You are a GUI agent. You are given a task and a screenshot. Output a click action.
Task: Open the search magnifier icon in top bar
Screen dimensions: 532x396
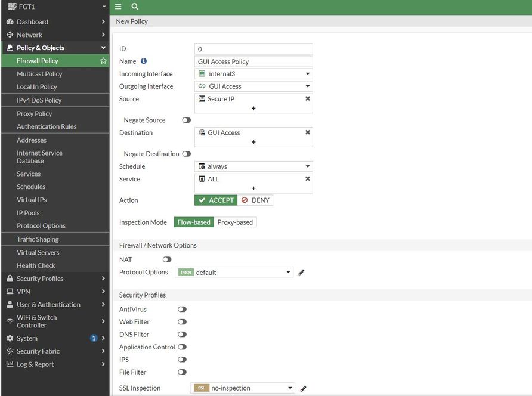(x=135, y=7)
